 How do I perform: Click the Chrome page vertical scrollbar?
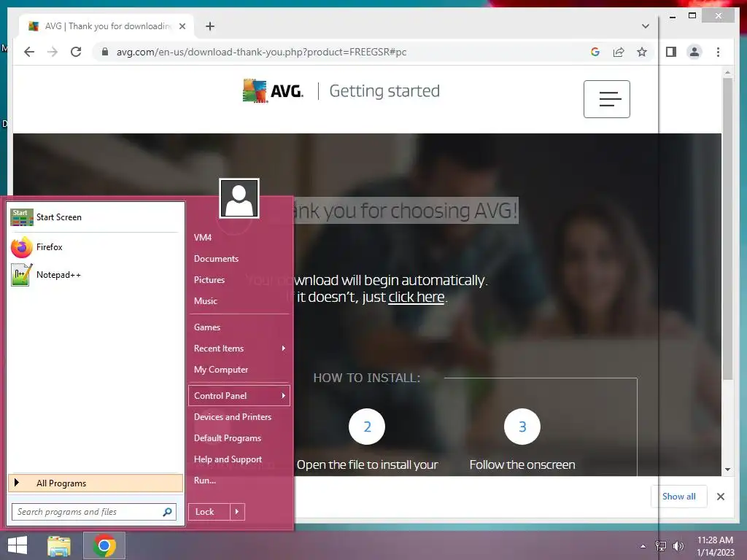(727, 228)
